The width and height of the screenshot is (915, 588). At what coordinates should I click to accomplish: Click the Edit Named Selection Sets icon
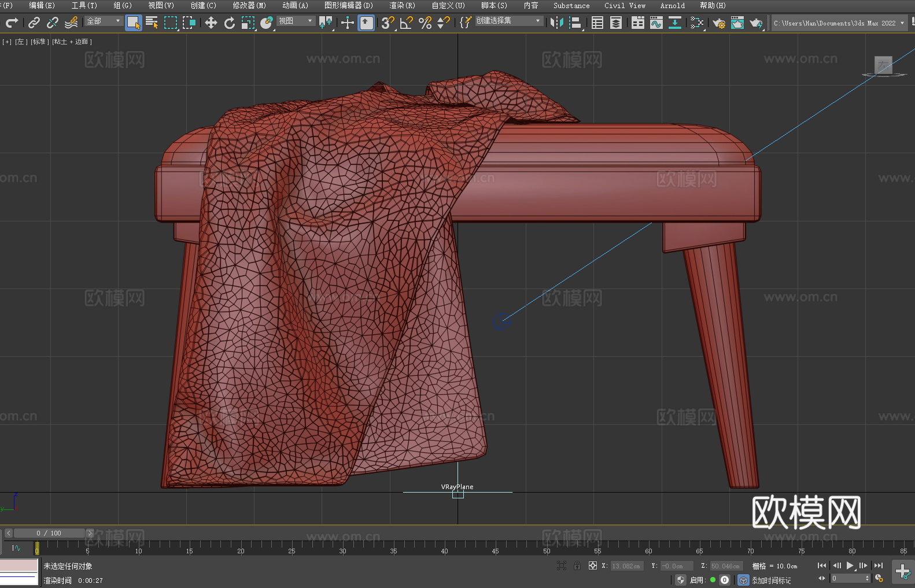coord(466,23)
